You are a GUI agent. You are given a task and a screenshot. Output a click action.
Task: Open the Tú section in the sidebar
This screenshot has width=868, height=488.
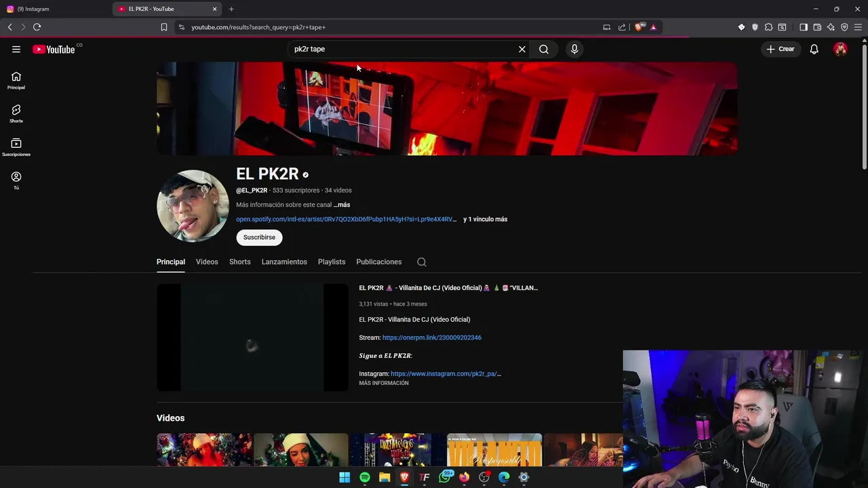click(x=16, y=180)
